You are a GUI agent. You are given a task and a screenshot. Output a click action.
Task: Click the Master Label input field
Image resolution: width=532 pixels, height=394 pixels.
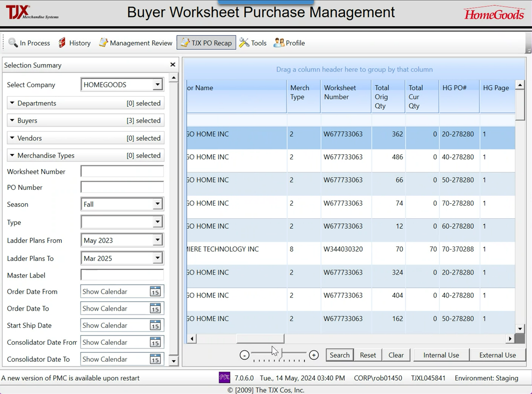coord(122,275)
